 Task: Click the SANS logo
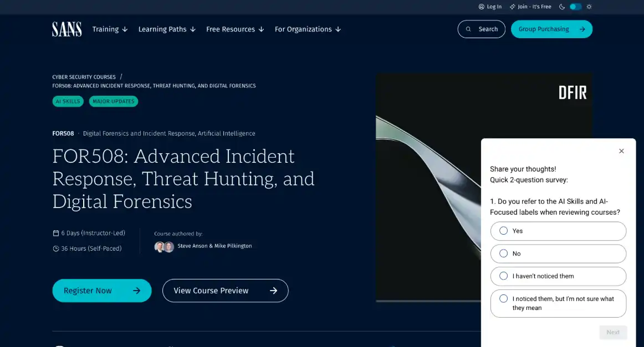[67, 29]
